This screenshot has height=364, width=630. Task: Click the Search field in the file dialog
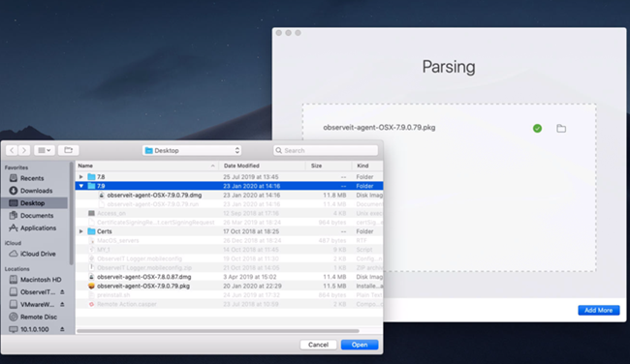(x=326, y=150)
